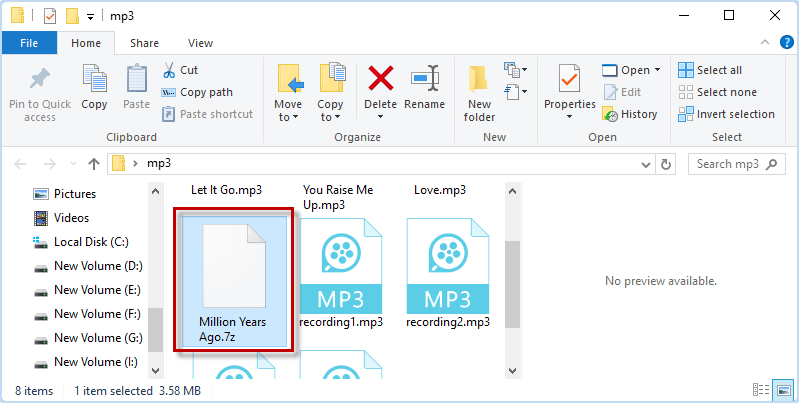The image size is (799, 403).
Task: Click the Edit button in Open group
Action: 622,92
